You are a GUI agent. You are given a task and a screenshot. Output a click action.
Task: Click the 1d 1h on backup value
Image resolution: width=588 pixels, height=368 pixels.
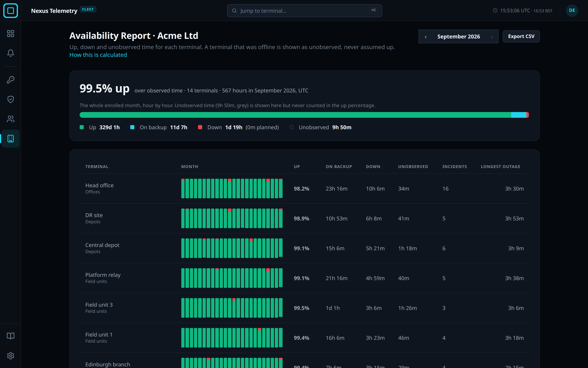pyautogui.click(x=333, y=308)
